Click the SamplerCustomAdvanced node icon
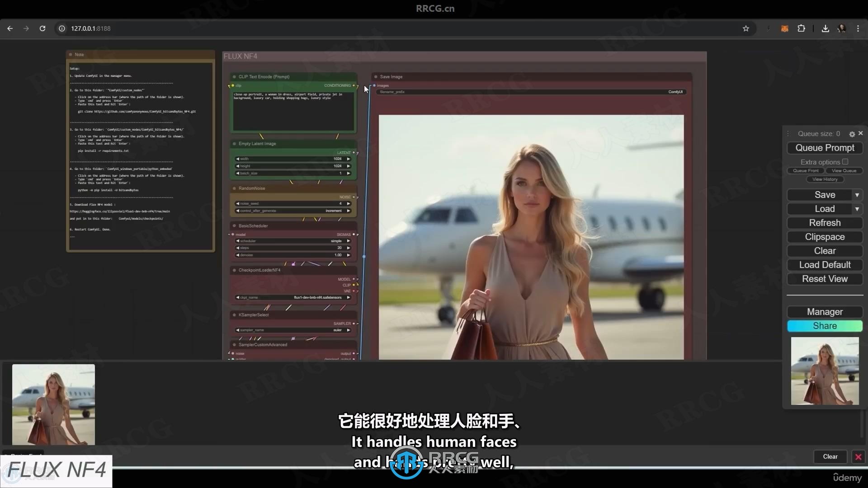Image resolution: width=868 pixels, height=488 pixels. [234, 344]
